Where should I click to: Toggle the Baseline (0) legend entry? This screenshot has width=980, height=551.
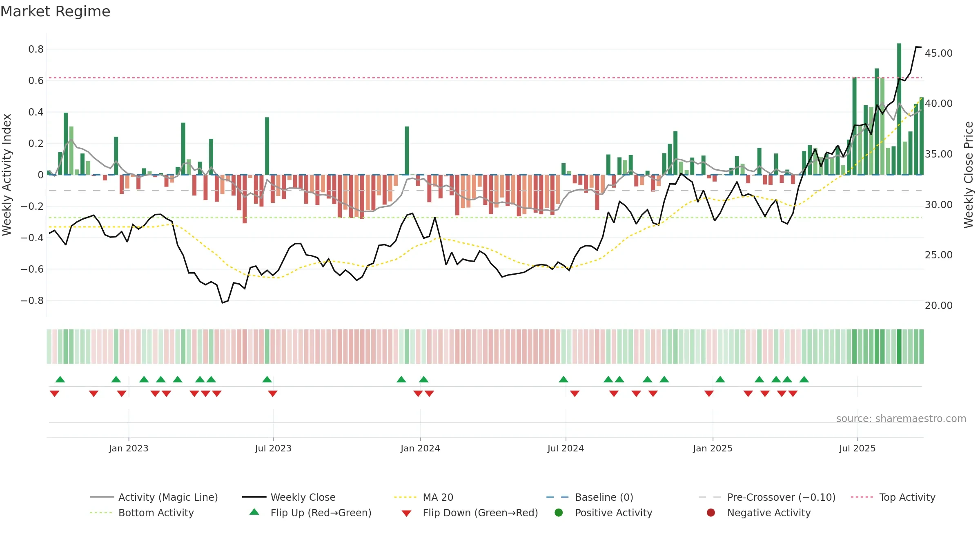tap(590, 497)
